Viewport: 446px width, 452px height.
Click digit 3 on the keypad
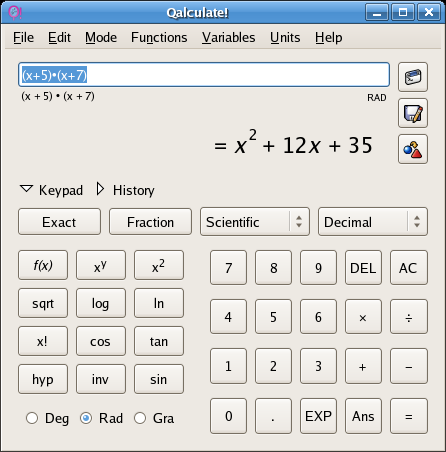[x=318, y=366]
